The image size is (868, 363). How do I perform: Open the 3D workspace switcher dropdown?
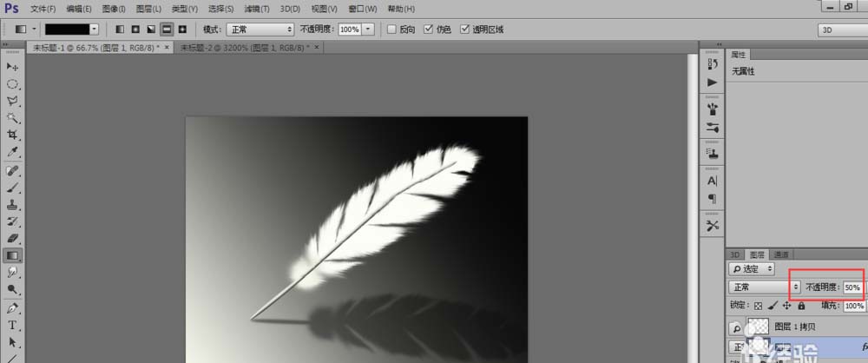point(843,30)
